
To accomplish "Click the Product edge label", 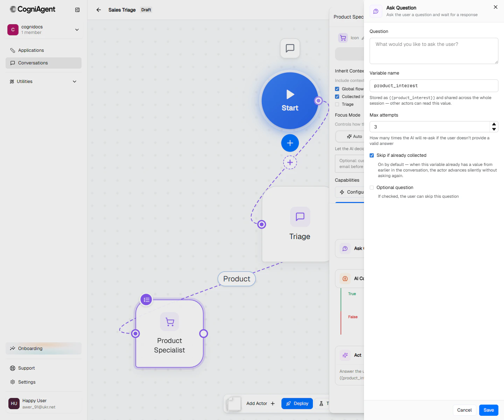I will pyautogui.click(x=237, y=279).
